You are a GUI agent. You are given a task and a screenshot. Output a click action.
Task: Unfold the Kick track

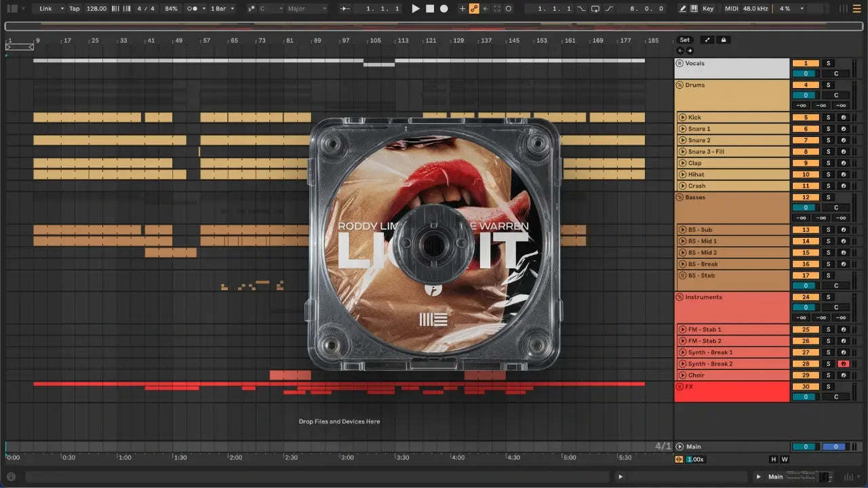(x=682, y=118)
